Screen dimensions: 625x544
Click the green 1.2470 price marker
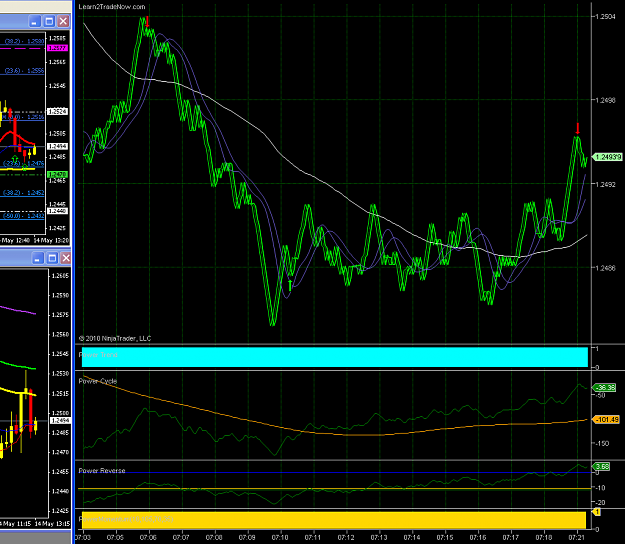(57, 175)
